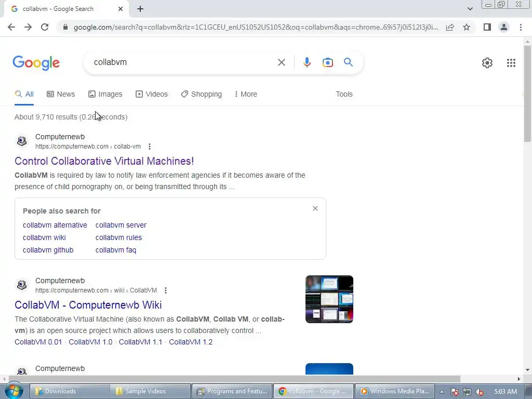Viewport: 532px width, 399px height.
Task: Switch to Windows Media Player taskbar window
Action: [395, 391]
